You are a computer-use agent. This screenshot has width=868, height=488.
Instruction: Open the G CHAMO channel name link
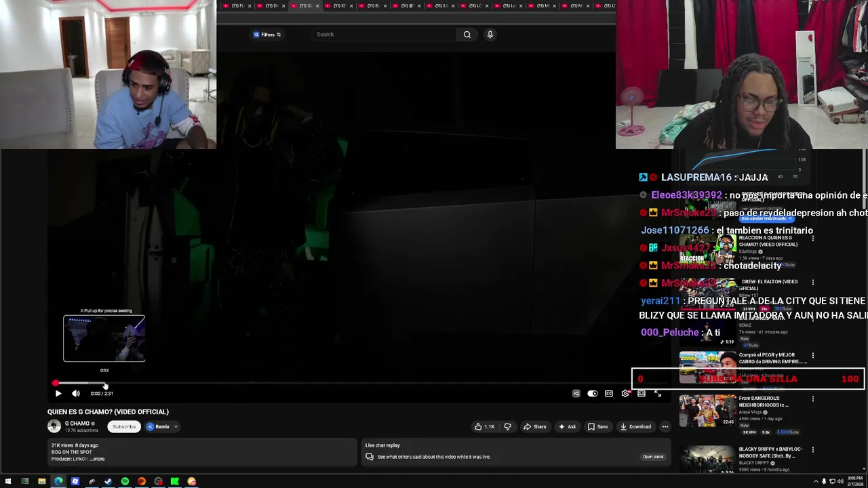pyautogui.click(x=77, y=424)
